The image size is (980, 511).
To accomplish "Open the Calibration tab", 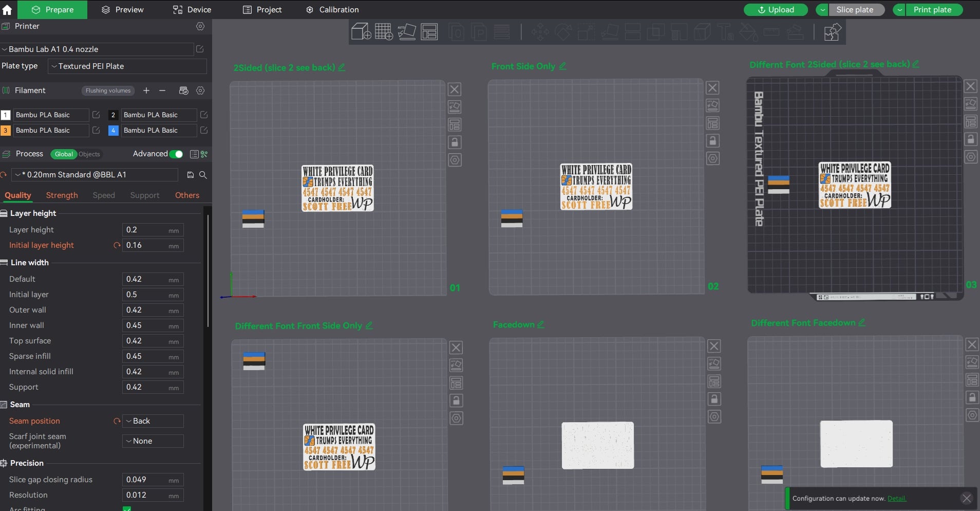I will tap(332, 10).
